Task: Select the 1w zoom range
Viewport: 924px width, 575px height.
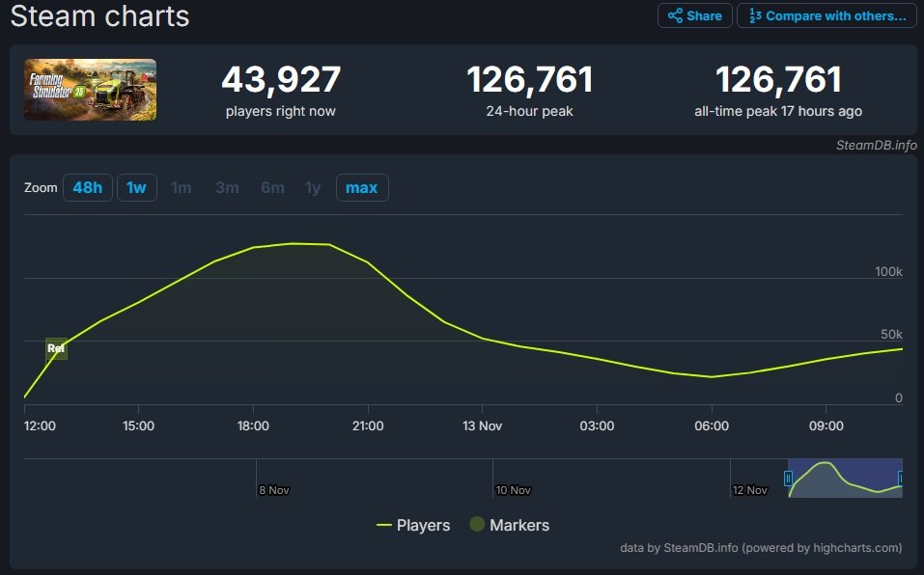Action: click(136, 187)
